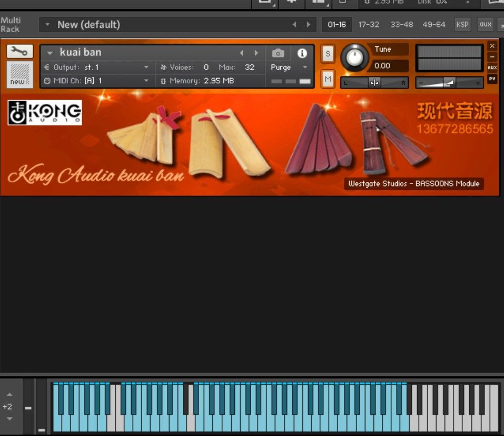The width and height of the screenshot is (504, 436).
Task: Toggle aux sends in rack header
Action: [x=486, y=24]
